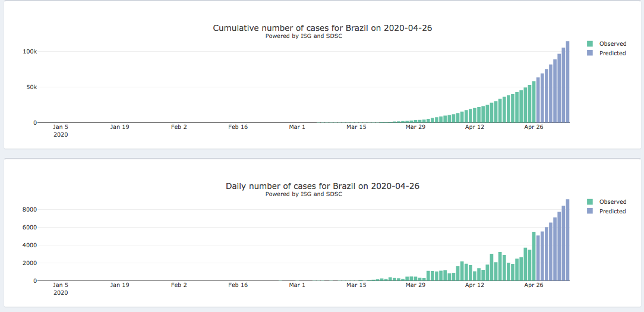Click the Daily number of cases chart title

point(323,186)
